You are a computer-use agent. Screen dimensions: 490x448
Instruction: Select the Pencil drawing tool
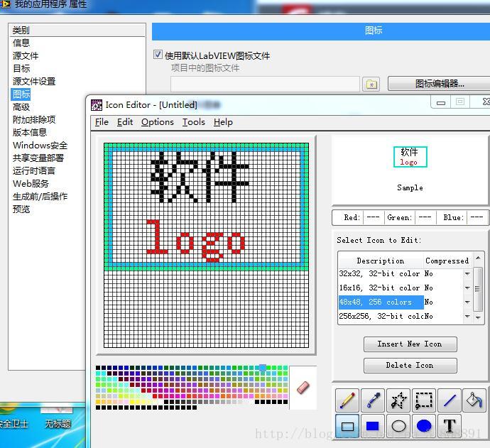click(x=347, y=400)
